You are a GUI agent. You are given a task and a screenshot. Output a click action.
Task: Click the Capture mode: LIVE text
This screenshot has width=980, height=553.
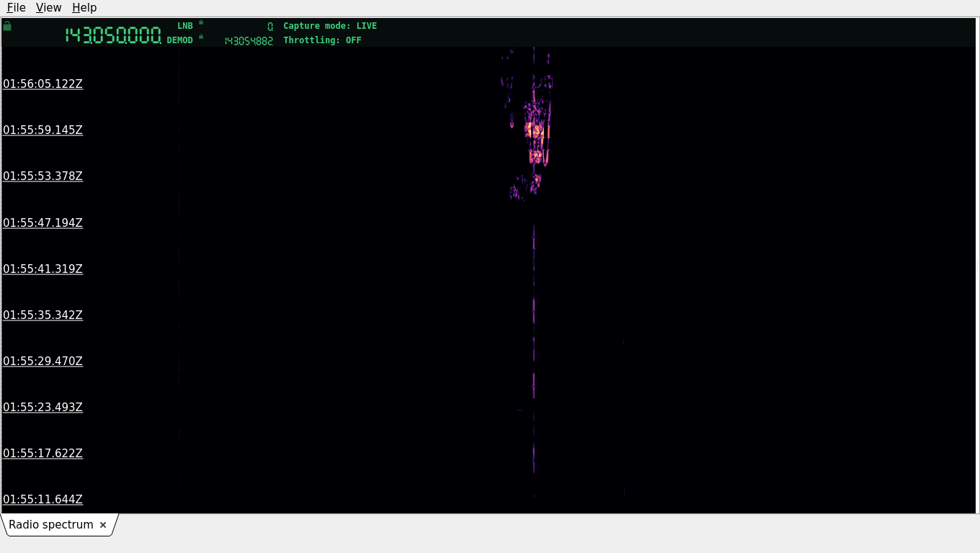330,26
